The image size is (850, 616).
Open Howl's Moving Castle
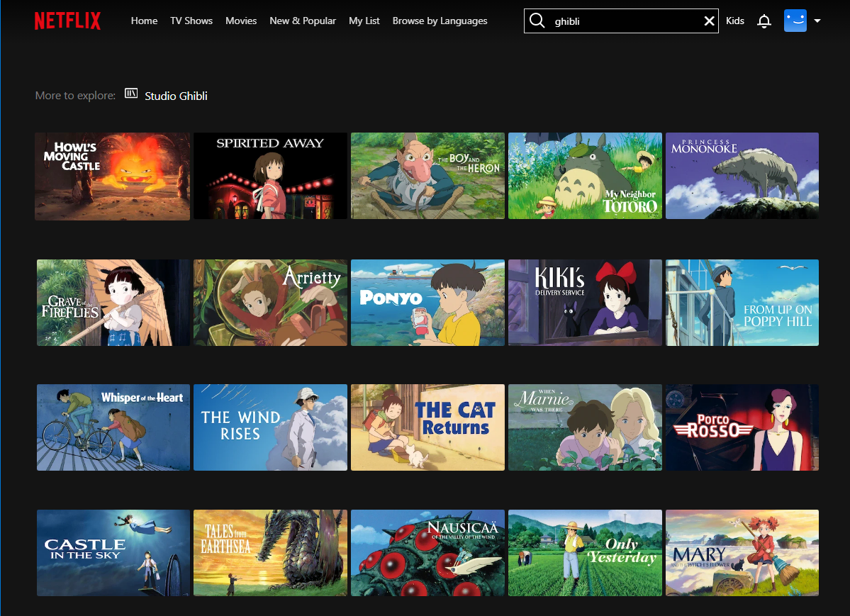112,177
